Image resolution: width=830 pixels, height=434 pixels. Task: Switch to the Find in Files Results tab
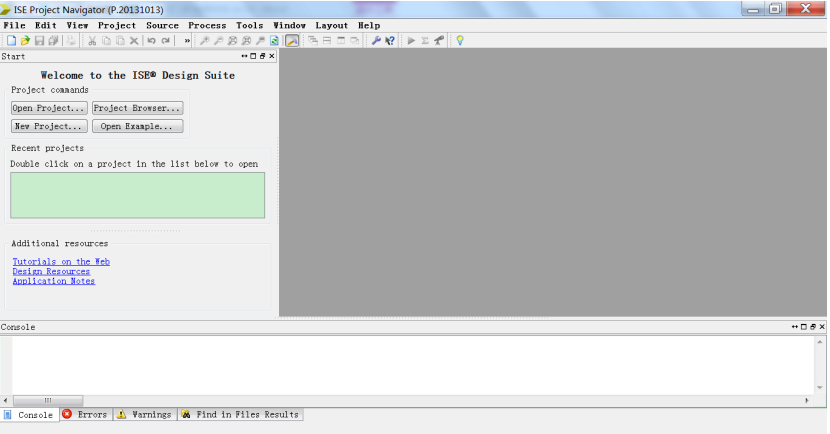tap(240, 414)
